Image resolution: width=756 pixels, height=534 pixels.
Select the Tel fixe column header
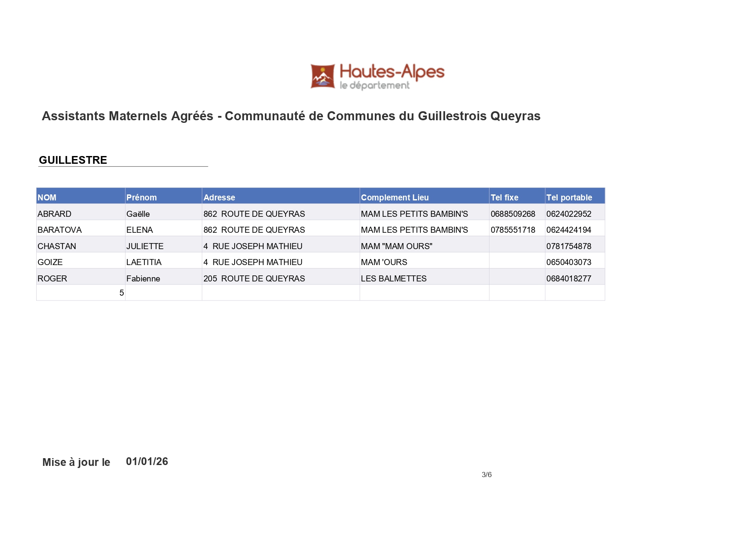[504, 197]
